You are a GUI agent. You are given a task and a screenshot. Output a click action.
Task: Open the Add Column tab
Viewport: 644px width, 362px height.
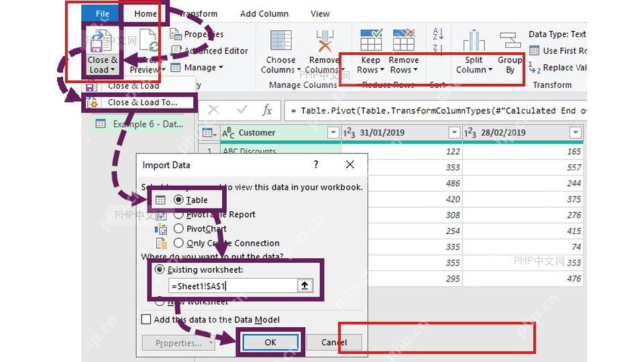point(264,13)
